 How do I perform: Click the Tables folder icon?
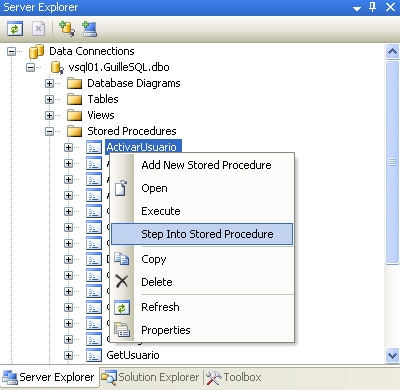(x=74, y=99)
